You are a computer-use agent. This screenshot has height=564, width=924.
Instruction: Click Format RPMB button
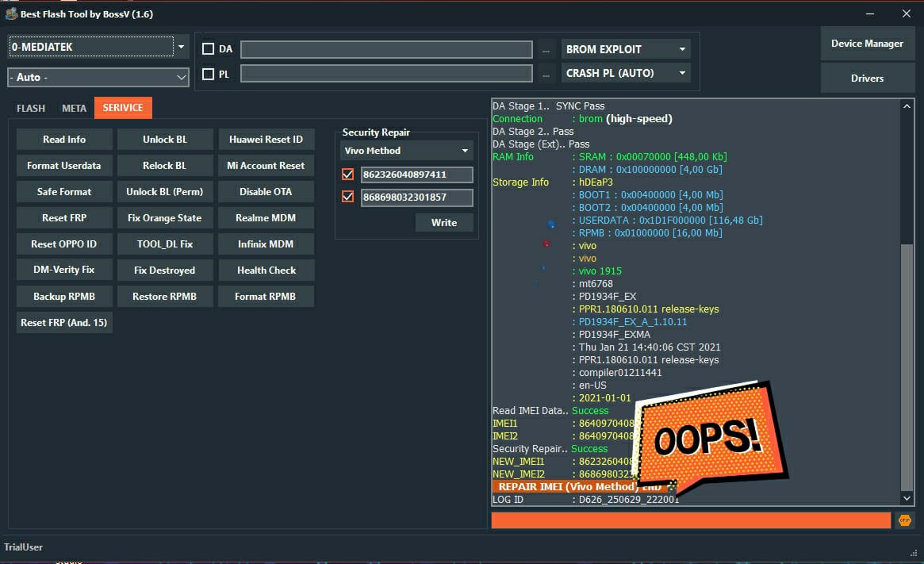(266, 297)
